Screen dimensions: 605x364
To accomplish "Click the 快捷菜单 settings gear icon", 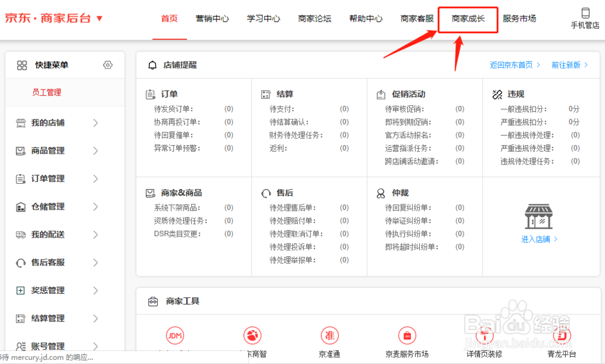I will pos(108,65).
